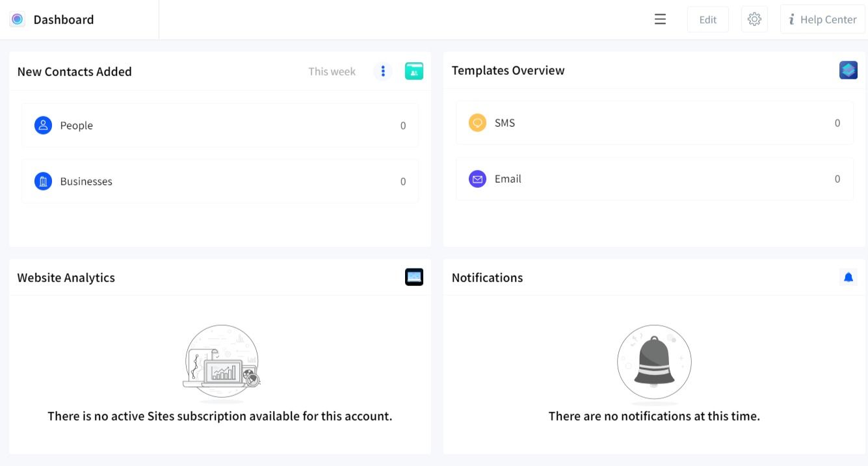Click the SMS chat bubble icon

pos(477,122)
